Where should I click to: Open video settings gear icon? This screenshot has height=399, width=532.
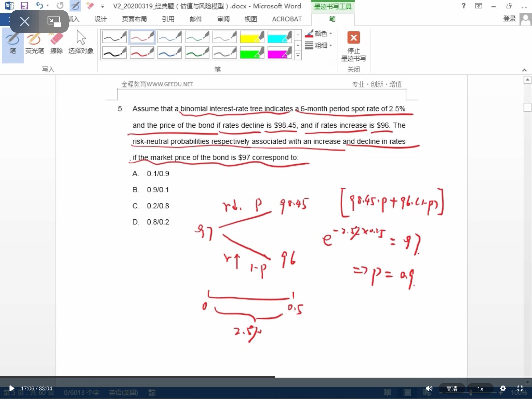click(503, 388)
